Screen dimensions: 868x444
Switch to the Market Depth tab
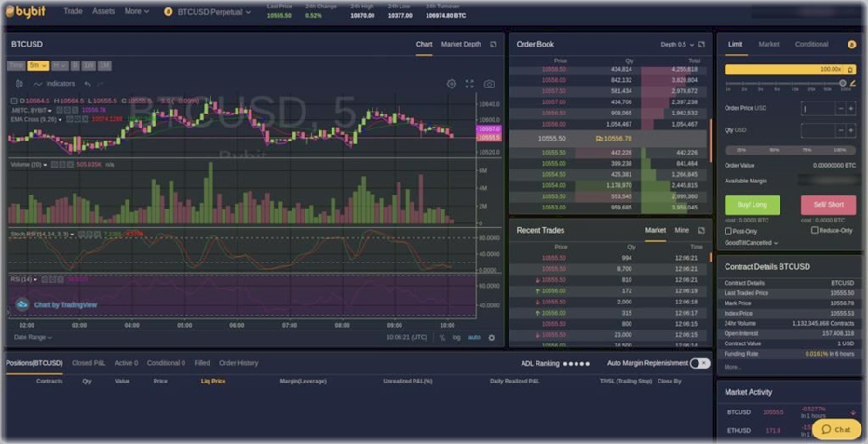461,44
